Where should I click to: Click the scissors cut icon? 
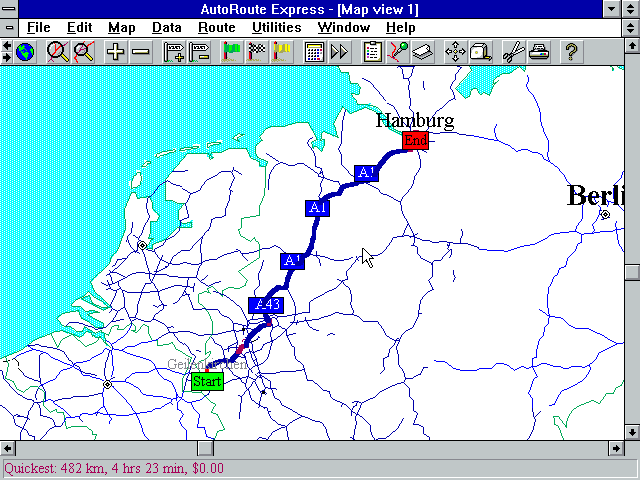pos(513,52)
